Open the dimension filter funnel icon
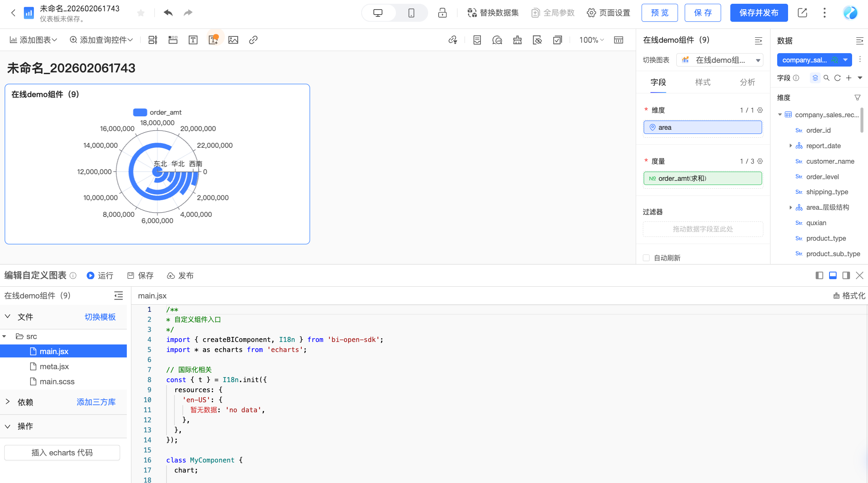The image size is (868, 483). click(857, 98)
